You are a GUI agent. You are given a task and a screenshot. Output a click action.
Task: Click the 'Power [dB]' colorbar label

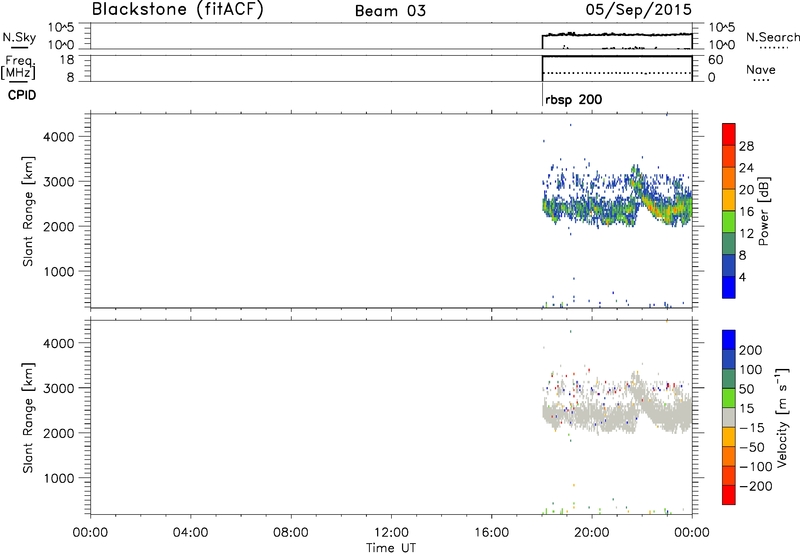tap(763, 211)
